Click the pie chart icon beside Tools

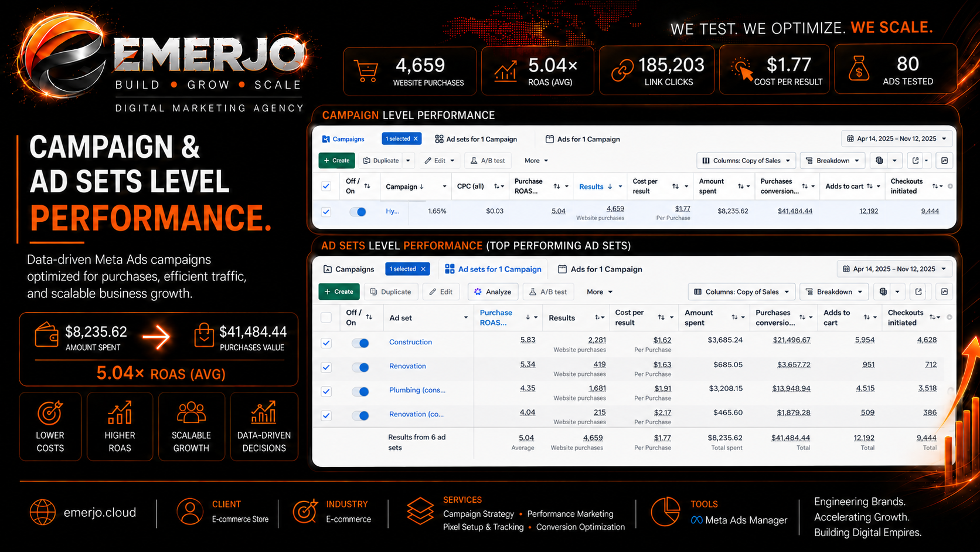(x=665, y=512)
